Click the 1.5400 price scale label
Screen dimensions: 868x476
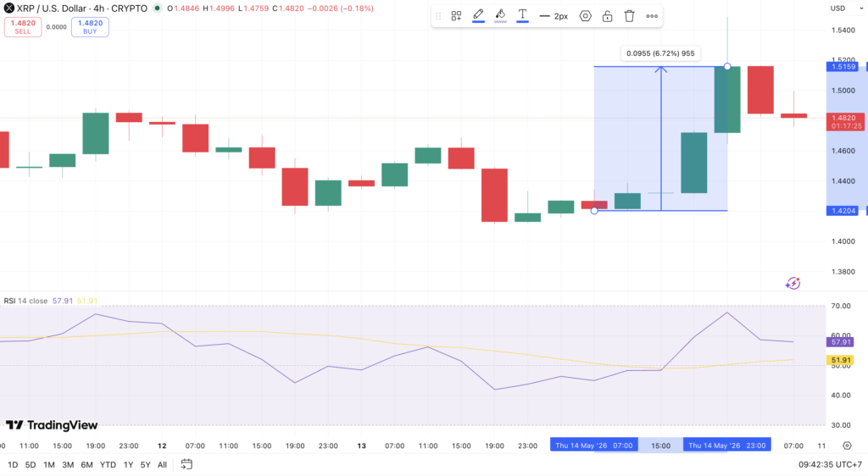point(843,30)
